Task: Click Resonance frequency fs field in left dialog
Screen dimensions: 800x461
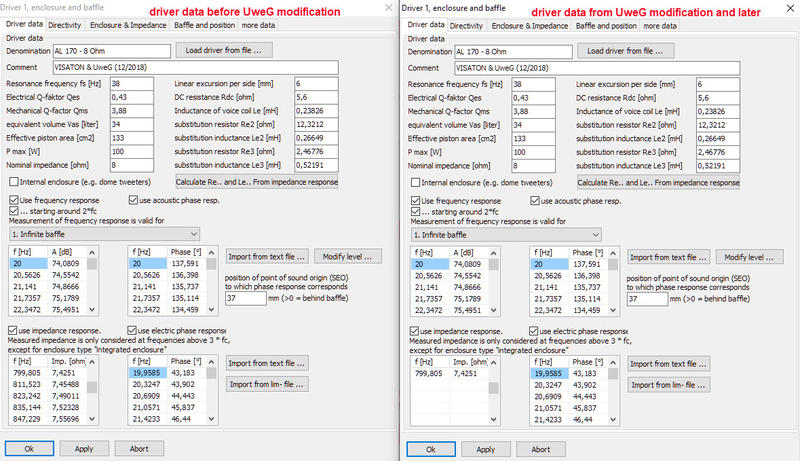Action: tap(131, 85)
